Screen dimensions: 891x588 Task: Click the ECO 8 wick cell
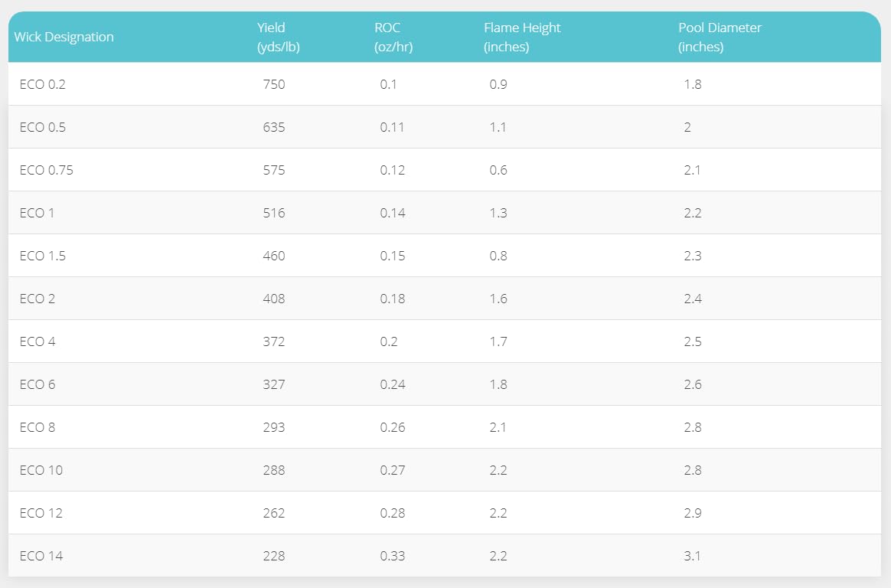point(38,427)
